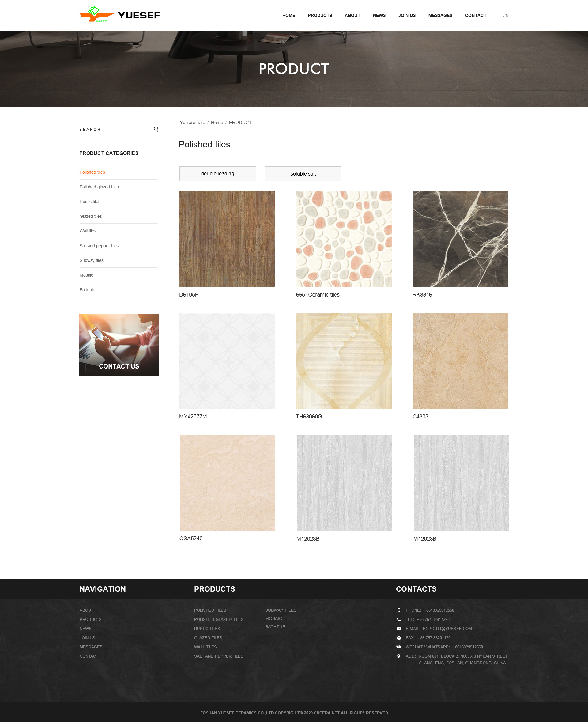Click the address location pin icon
Viewport: 588px width, 722px height.
pyautogui.click(x=399, y=656)
